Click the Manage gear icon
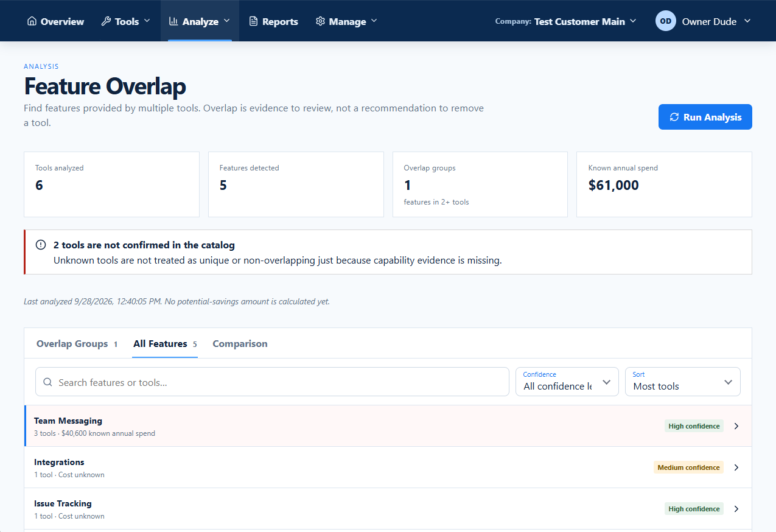 click(x=320, y=21)
